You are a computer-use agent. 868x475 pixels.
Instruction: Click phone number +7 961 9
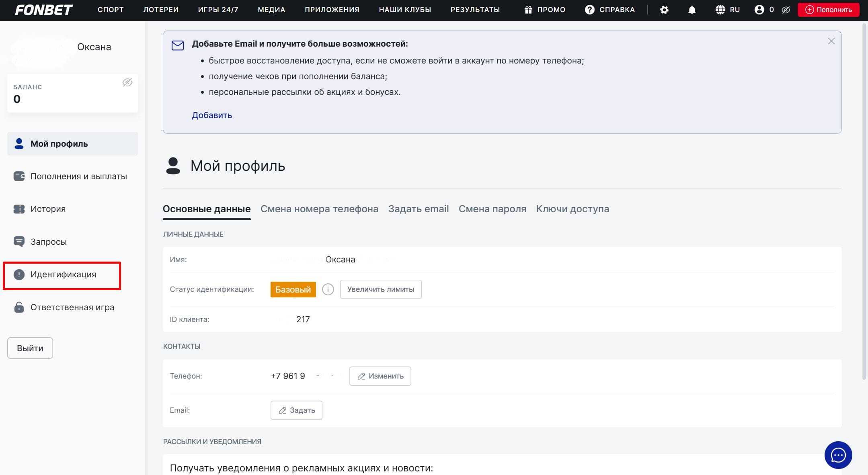tap(288, 376)
